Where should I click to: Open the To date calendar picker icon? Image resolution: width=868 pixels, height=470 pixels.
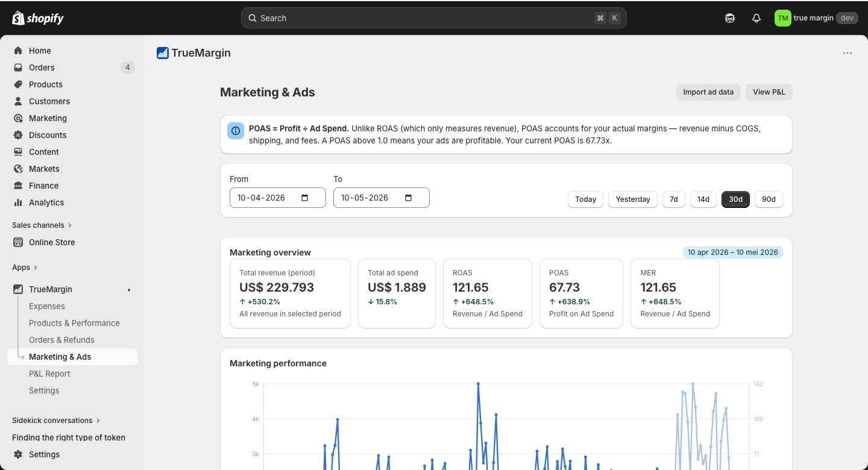pyautogui.click(x=408, y=198)
